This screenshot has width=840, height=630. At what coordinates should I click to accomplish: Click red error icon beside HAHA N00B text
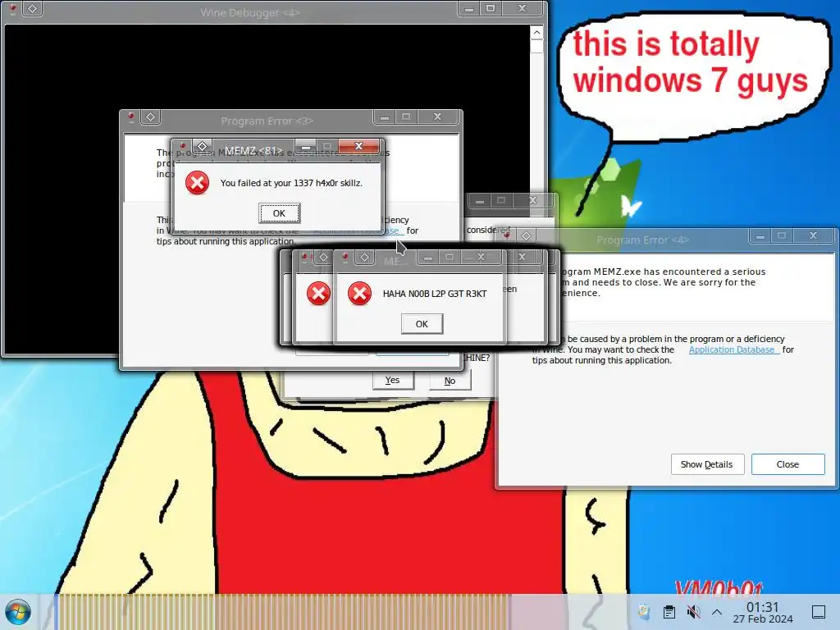coord(359,294)
